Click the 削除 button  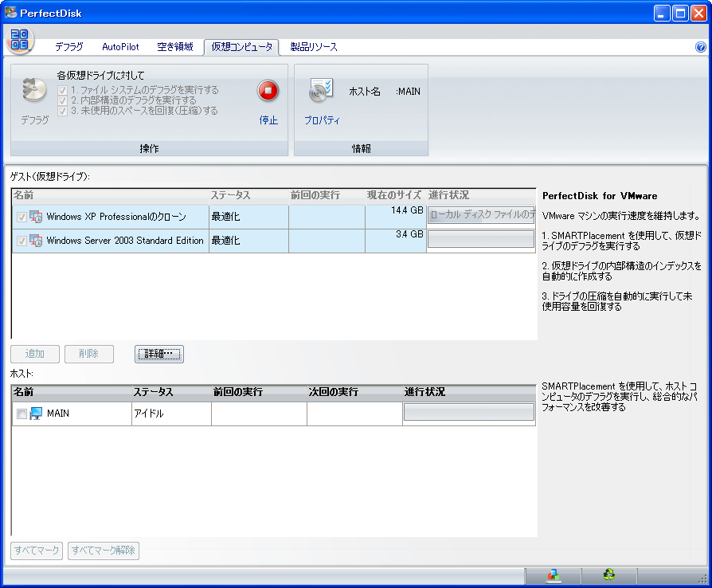point(89,354)
